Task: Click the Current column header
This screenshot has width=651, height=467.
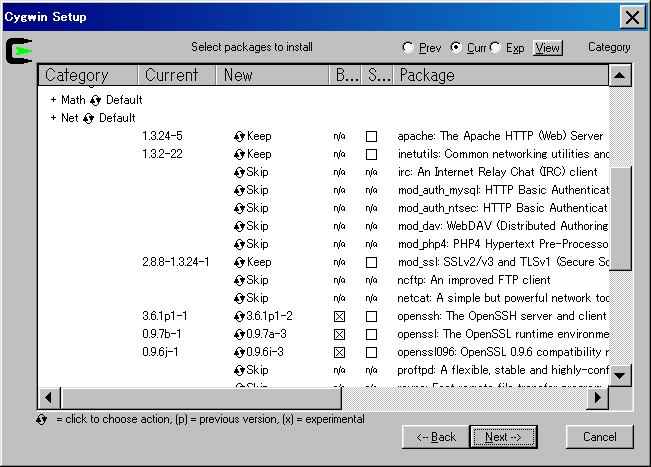Action: click(177, 75)
